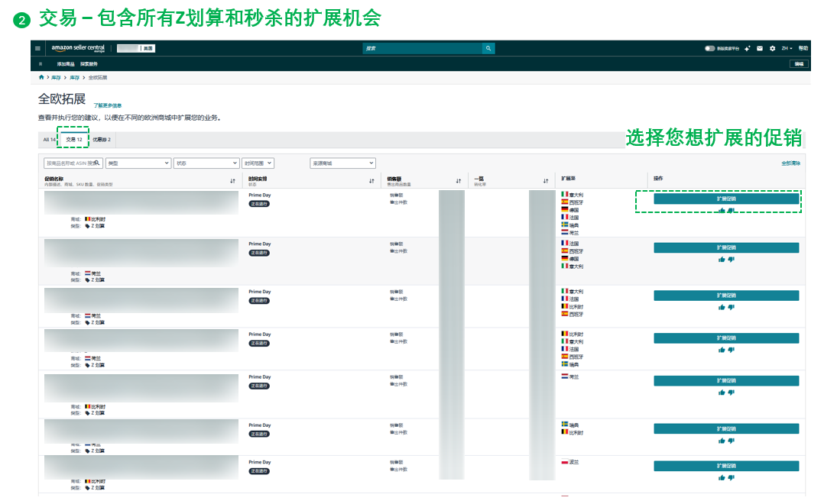Click the amazon seller central logo
This screenshot has height=504, width=824.
[x=78, y=48]
